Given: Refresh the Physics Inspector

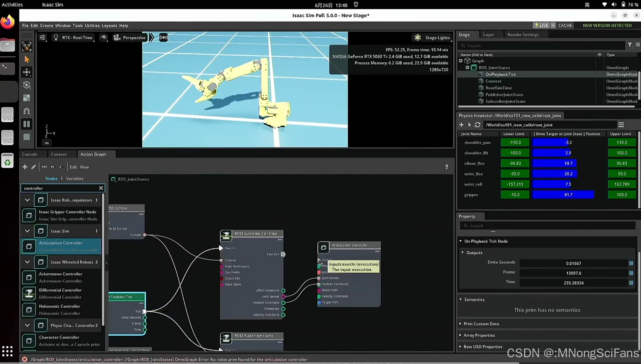Looking at the screenshot, I should pyautogui.click(x=478, y=125).
